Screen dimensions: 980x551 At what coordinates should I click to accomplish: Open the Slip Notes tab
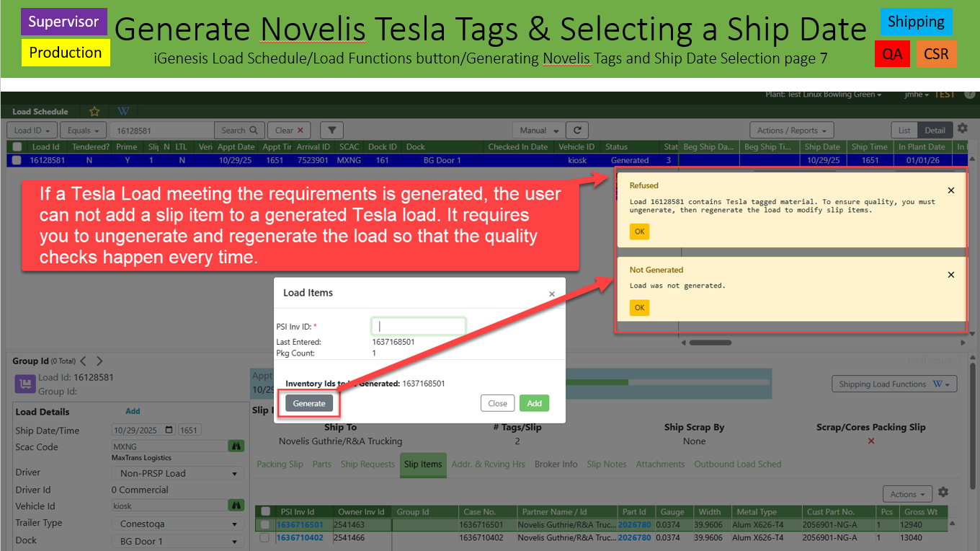[x=607, y=464]
